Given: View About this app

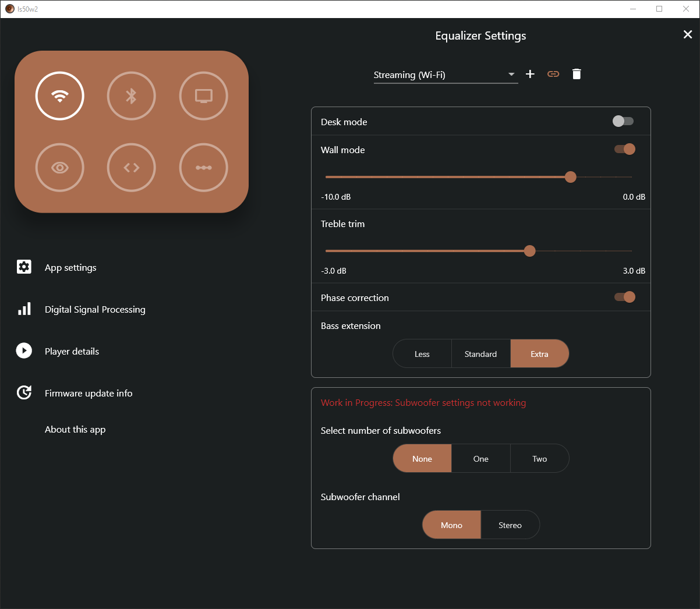Looking at the screenshot, I should pos(75,430).
